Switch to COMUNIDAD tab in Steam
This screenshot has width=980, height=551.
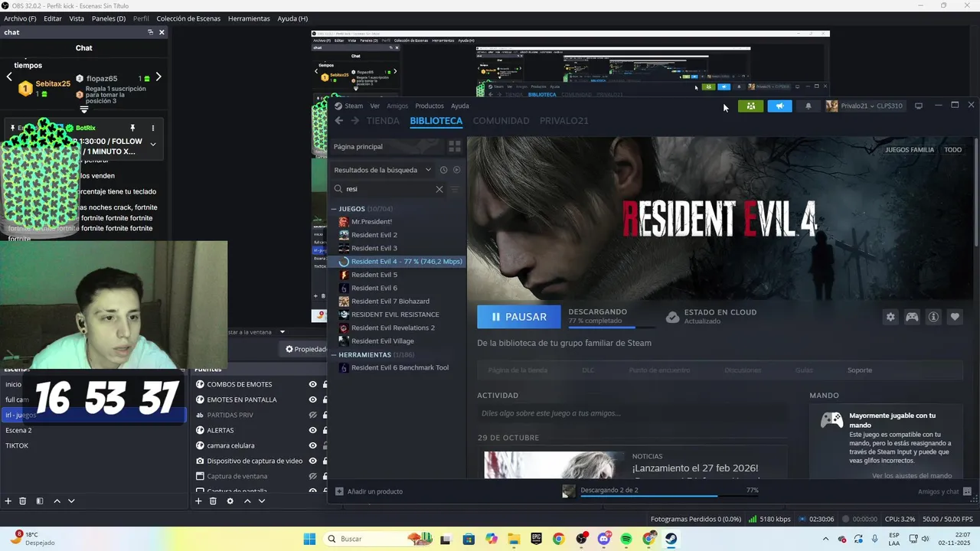[x=501, y=121]
